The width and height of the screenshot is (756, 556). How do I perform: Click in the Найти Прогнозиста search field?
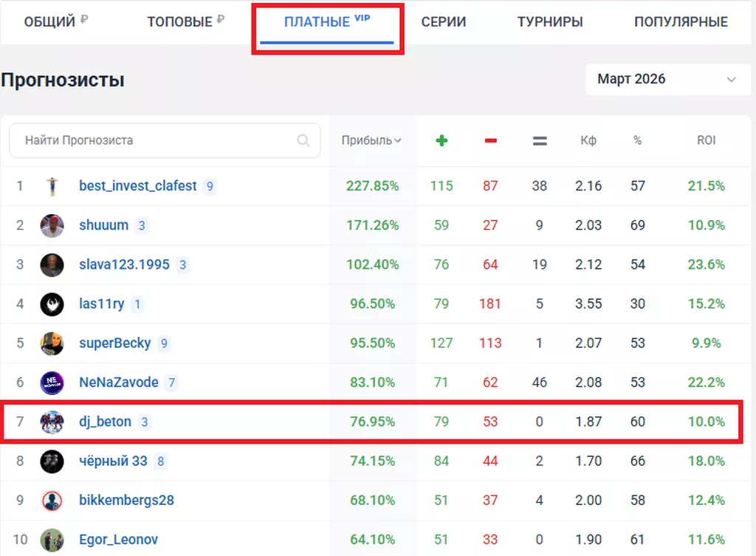click(155, 140)
